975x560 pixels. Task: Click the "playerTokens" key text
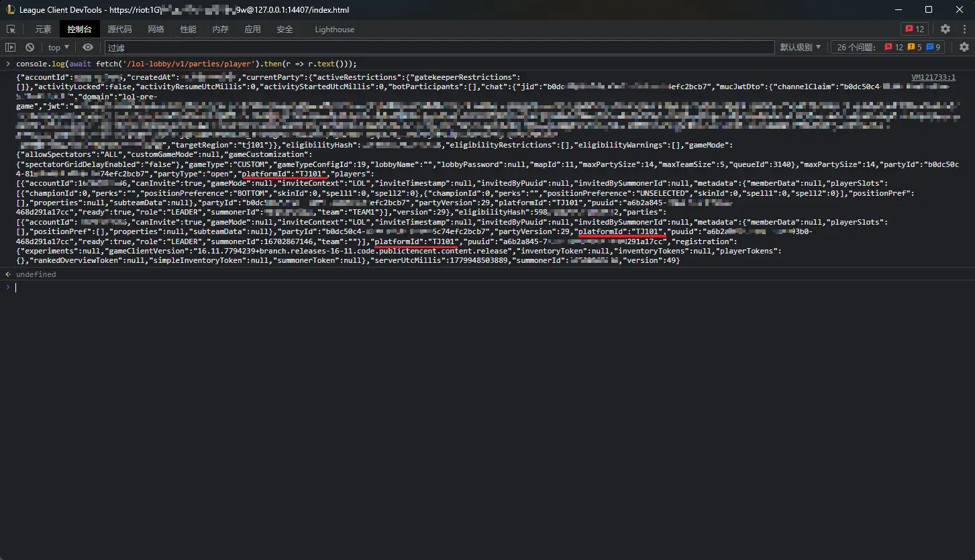coord(748,251)
